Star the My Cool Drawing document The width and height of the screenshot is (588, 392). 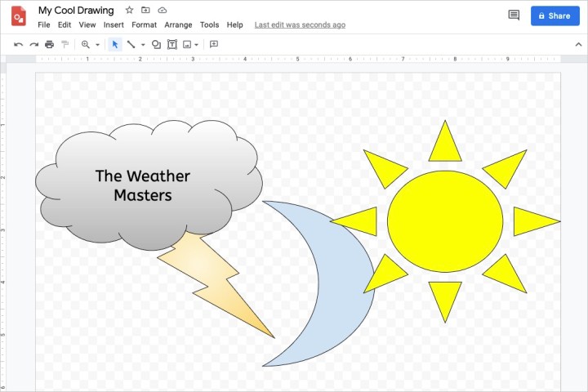click(129, 11)
